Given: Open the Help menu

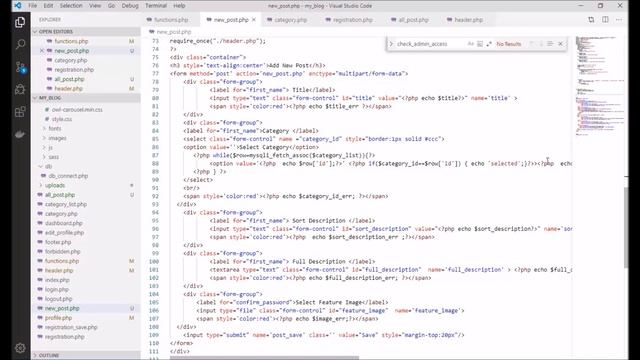Looking at the screenshot, I should [x=179, y=6].
